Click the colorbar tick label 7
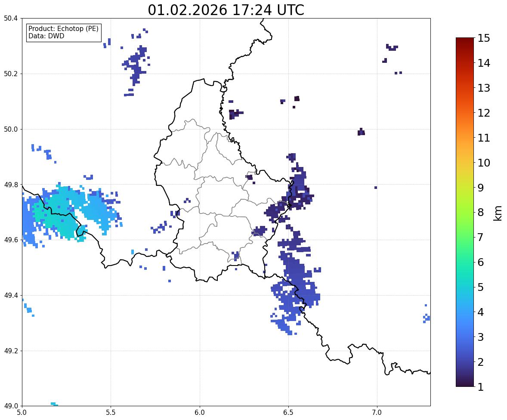The image size is (507, 420). (481, 237)
